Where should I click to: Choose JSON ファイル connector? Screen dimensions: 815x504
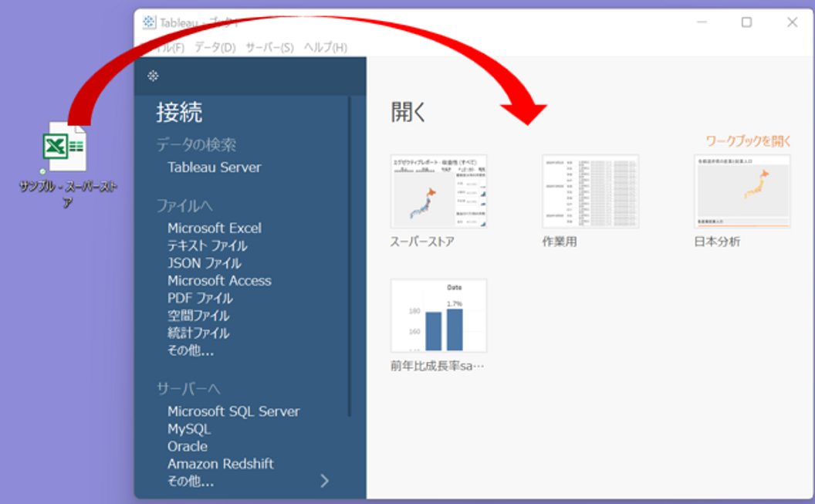click(205, 263)
